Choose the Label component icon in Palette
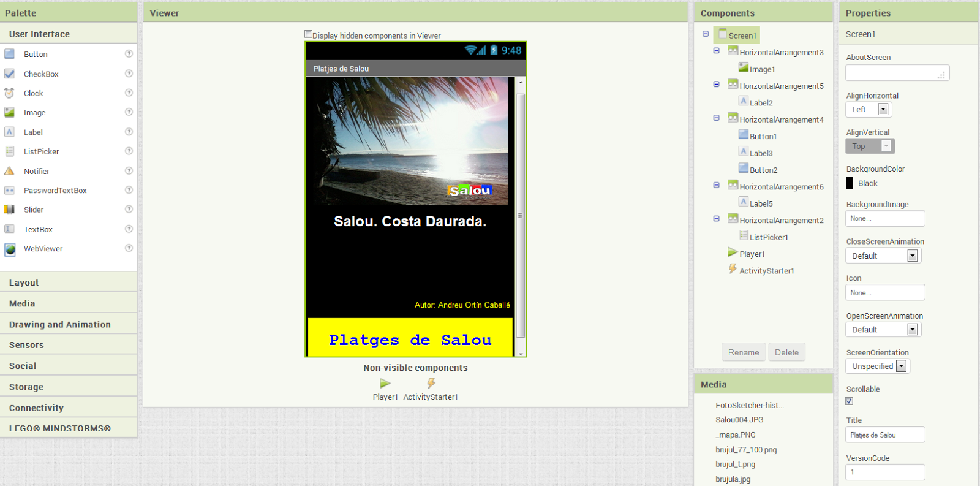Image resolution: width=980 pixels, height=486 pixels. pyautogui.click(x=9, y=132)
